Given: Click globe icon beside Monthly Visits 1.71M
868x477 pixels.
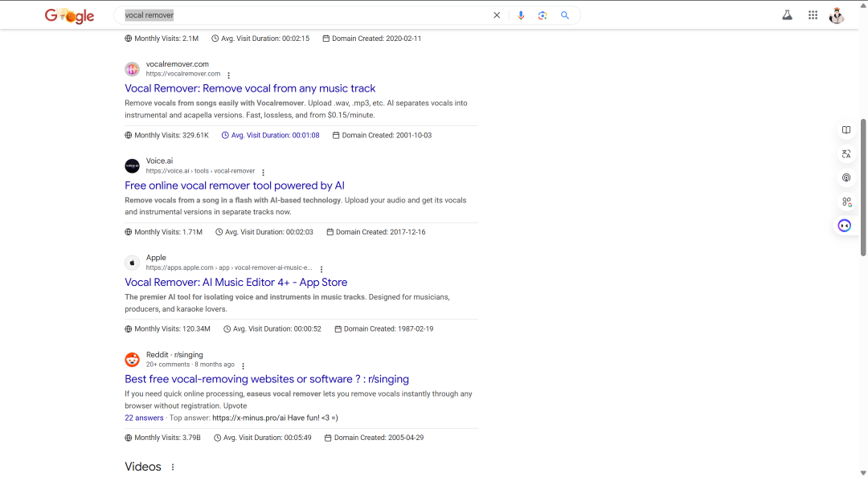Looking at the screenshot, I should (129, 232).
